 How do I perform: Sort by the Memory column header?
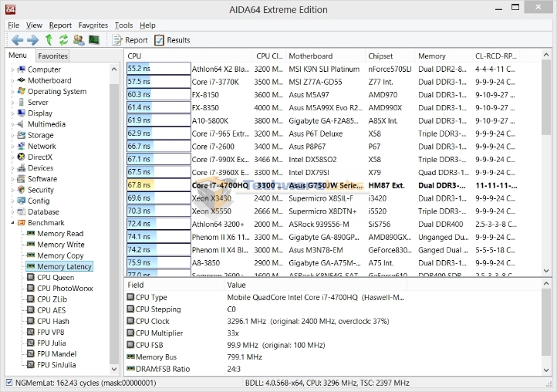click(443, 56)
